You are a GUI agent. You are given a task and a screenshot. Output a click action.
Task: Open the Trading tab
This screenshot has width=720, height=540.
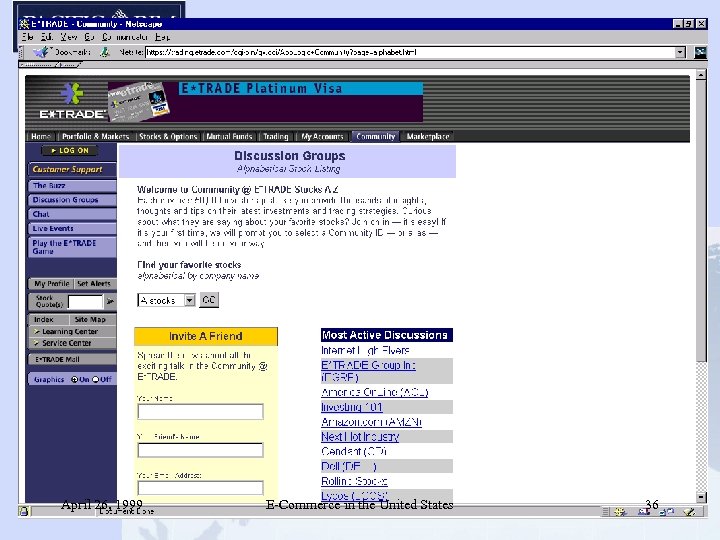point(276,136)
